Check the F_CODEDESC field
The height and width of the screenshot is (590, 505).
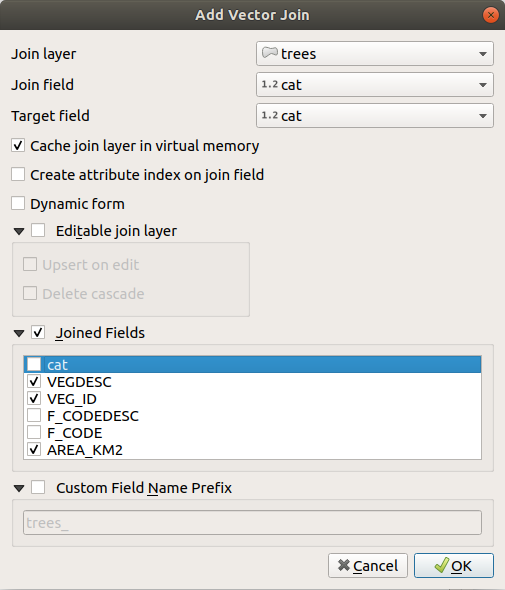34,415
